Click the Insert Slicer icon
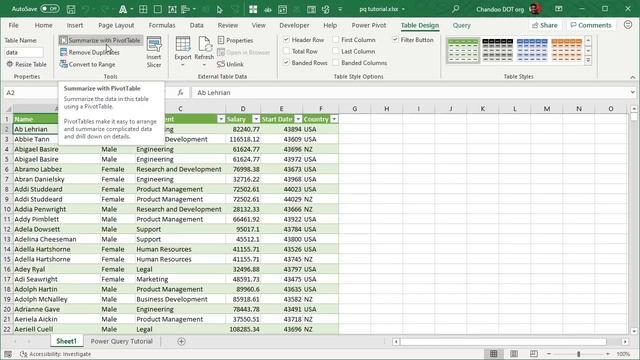The width and height of the screenshot is (640, 360). (154, 52)
